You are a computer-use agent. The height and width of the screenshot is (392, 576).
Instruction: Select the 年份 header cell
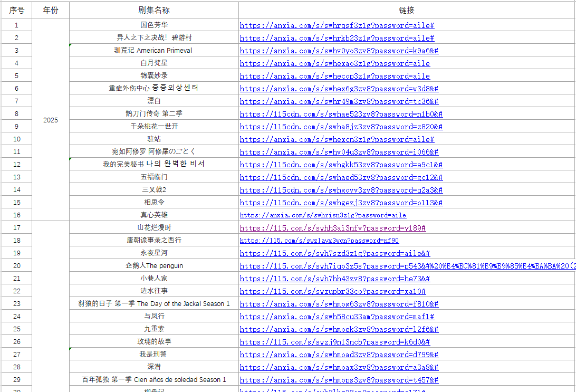click(51, 10)
